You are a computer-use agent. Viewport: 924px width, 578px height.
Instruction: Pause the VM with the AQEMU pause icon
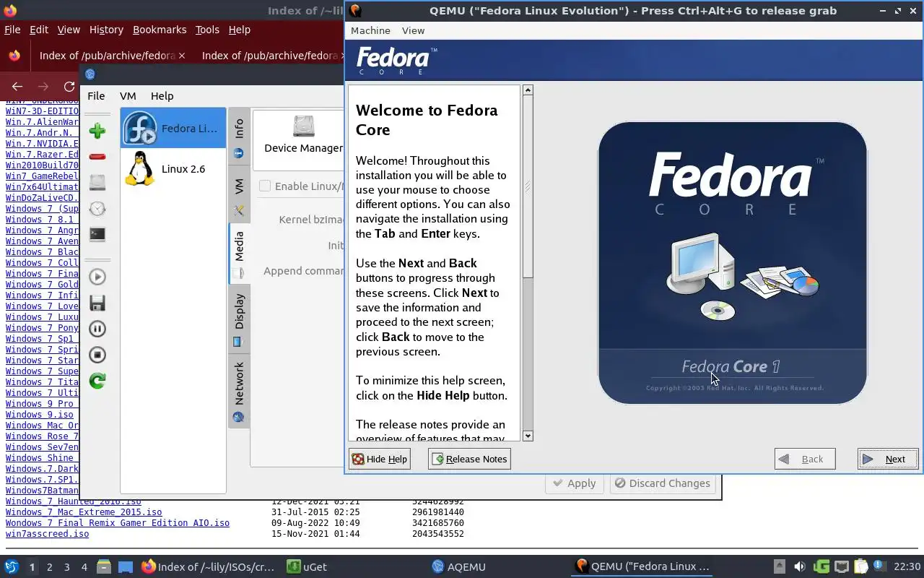pyautogui.click(x=97, y=329)
